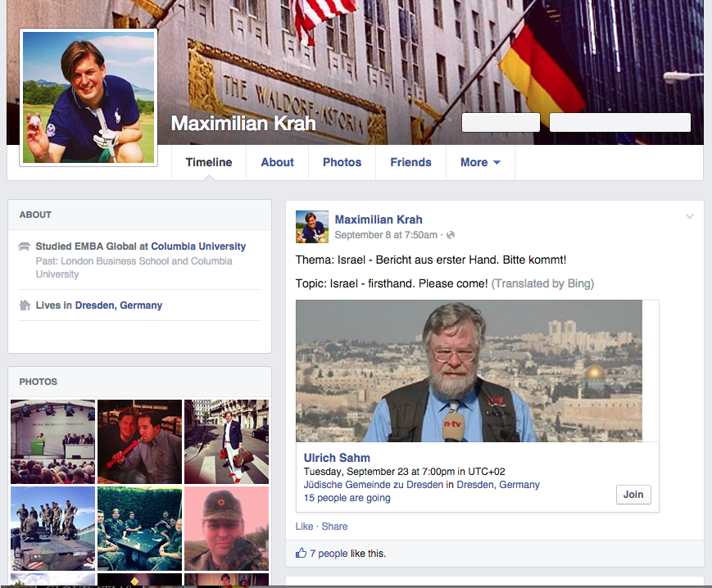Expand the More dropdown menu
This screenshot has width=712, height=588.
coord(480,162)
